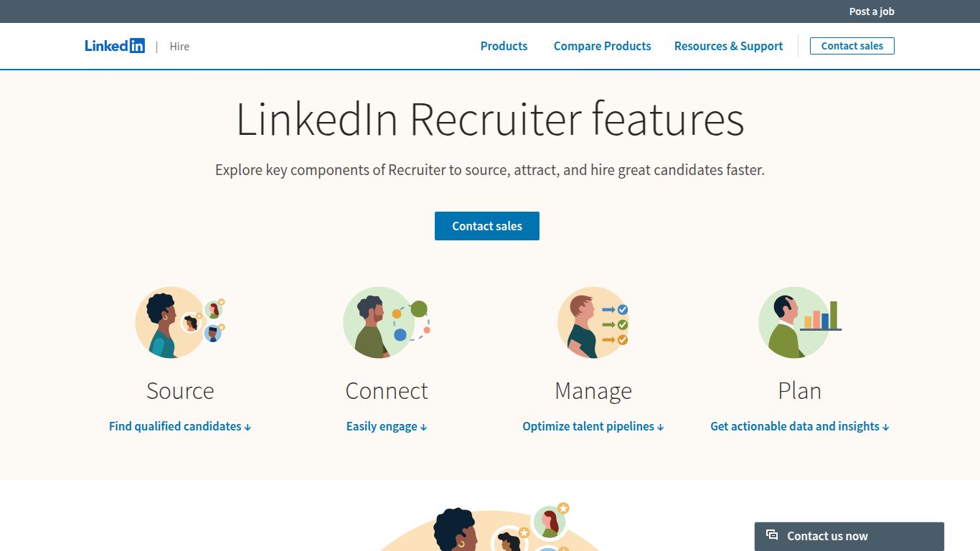Select the Plan insights illustration icon
Viewport: 980px width, 551px height.
pyautogui.click(x=799, y=322)
